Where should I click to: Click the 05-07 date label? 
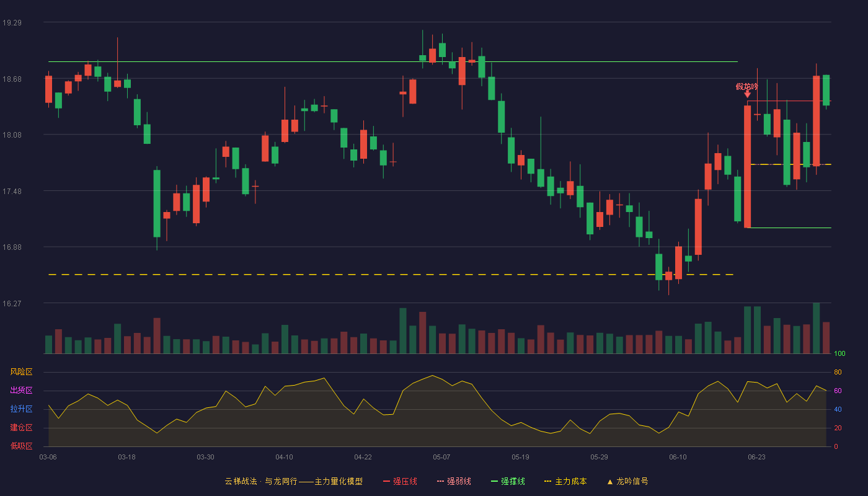(441, 457)
